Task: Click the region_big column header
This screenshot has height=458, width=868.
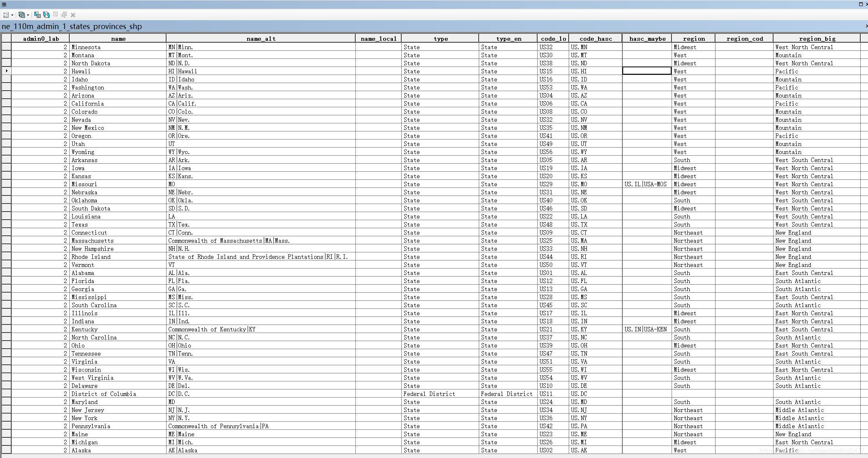Action: click(x=817, y=39)
